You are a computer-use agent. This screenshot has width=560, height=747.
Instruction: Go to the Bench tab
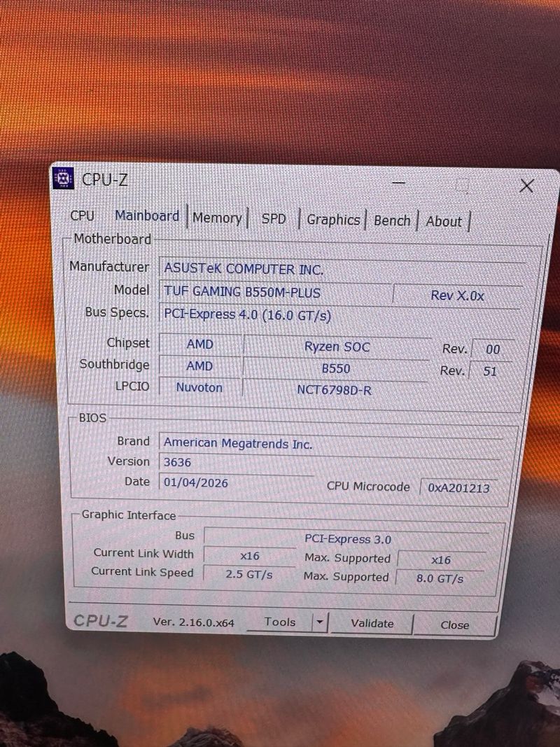coord(392,221)
